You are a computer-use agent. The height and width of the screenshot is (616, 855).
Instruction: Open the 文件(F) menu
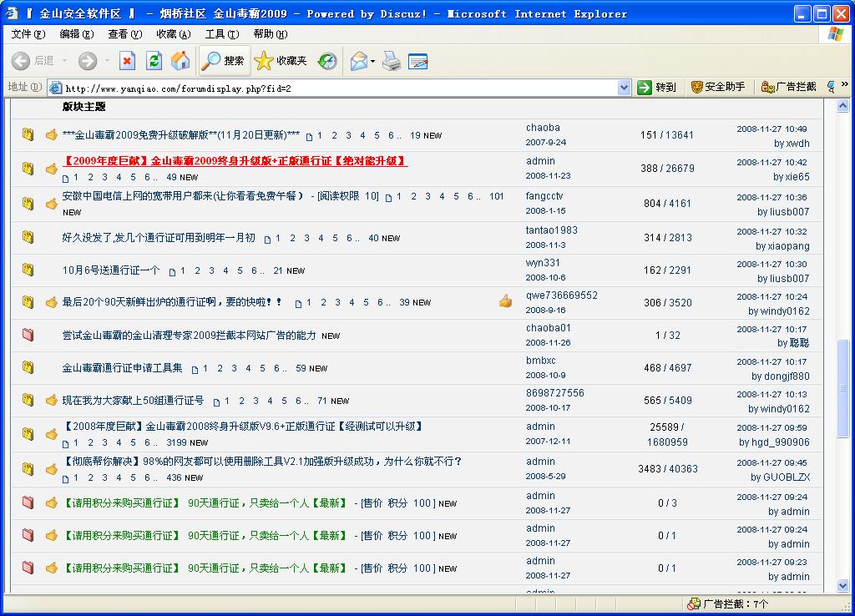[28, 34]
